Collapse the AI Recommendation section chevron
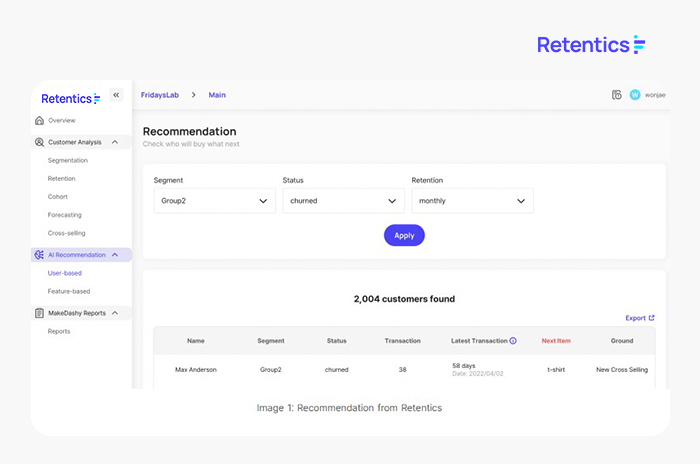The width and height of the screenshot is (700, 464). 115,255
